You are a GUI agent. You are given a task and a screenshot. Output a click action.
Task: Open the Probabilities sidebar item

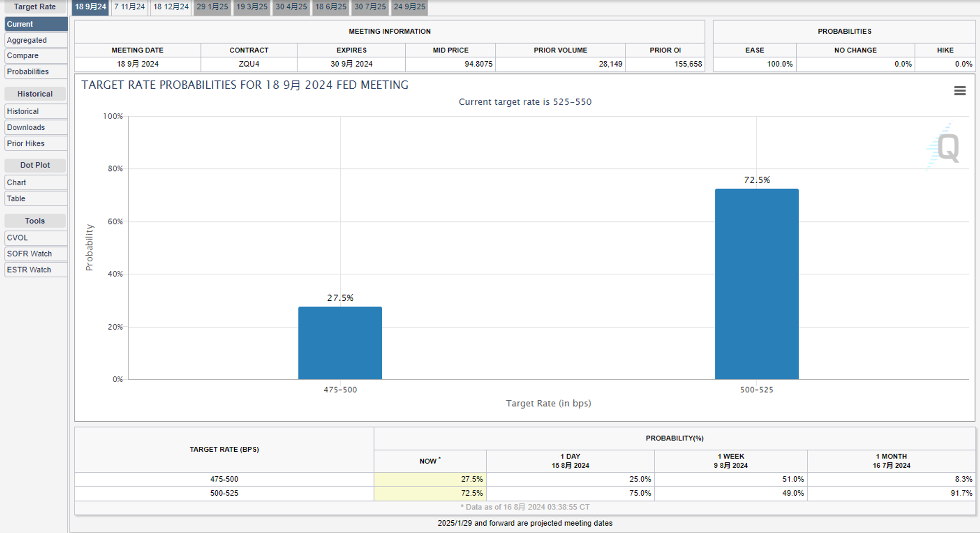(36, 72)
